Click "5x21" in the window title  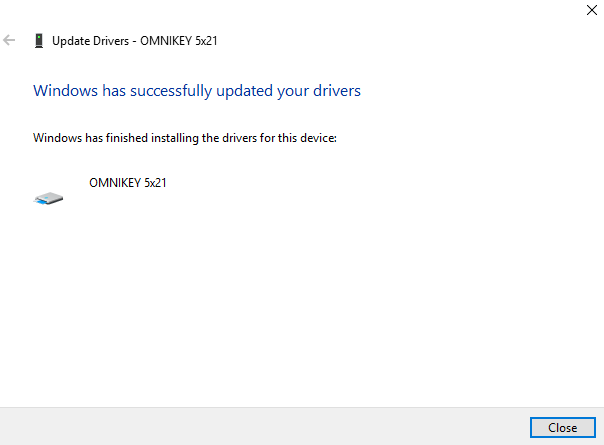click(206, 41)
